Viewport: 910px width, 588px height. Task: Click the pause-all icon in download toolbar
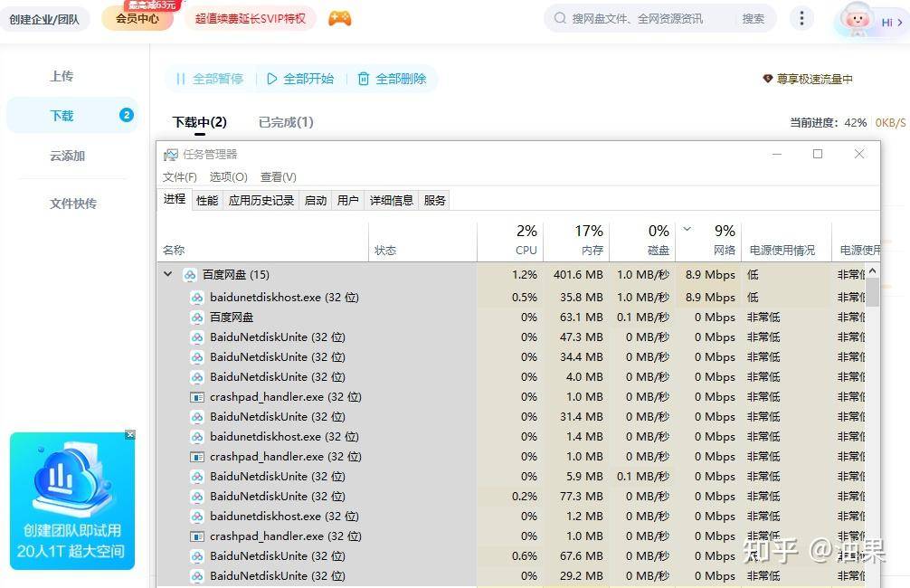(x=180, y=79)
